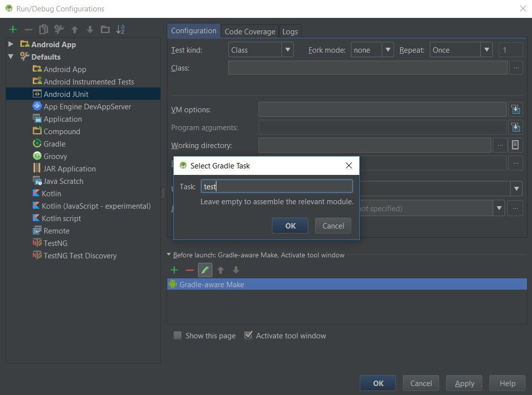
Task: Select Android JUnit default
Action: (x=83, y=94)
